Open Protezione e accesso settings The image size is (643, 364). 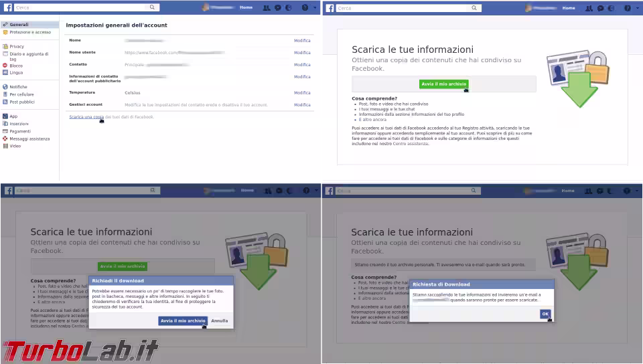pos(29,32)
